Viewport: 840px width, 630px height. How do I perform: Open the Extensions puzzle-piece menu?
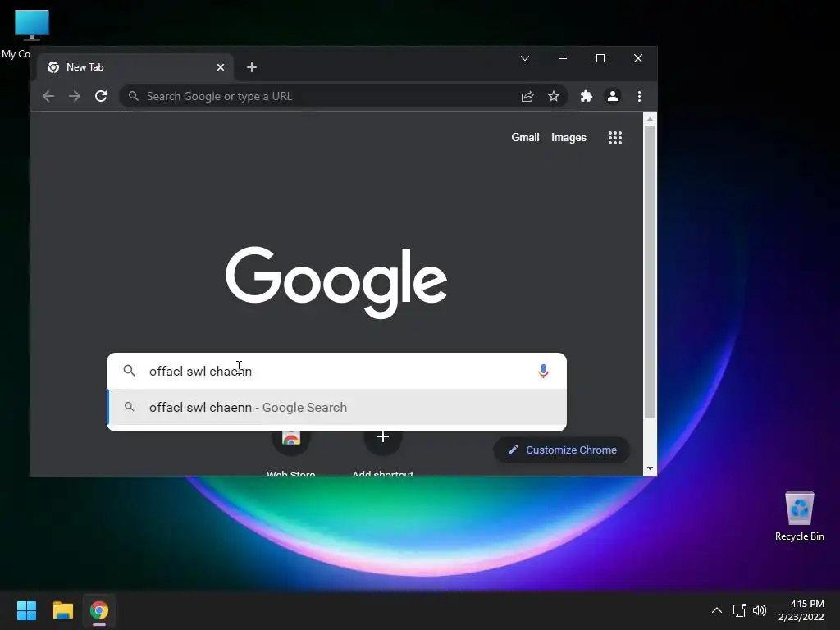click(586, 97)
